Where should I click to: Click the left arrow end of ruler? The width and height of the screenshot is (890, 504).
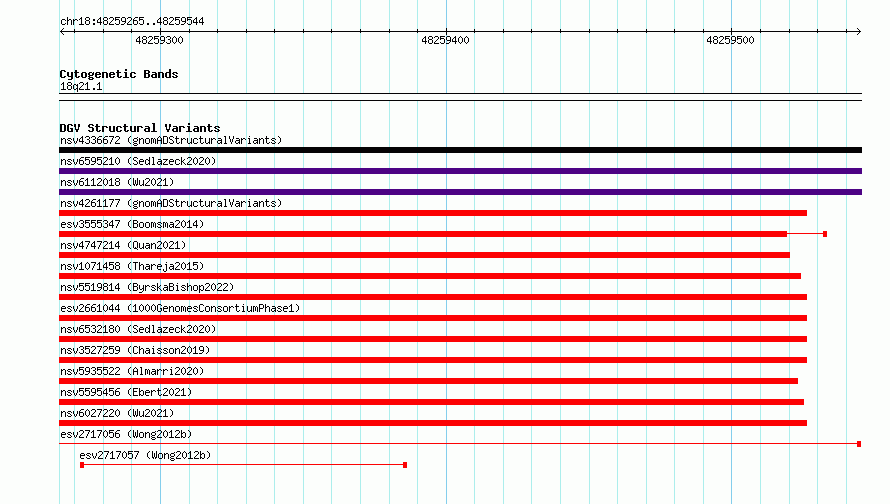[63, 32]
